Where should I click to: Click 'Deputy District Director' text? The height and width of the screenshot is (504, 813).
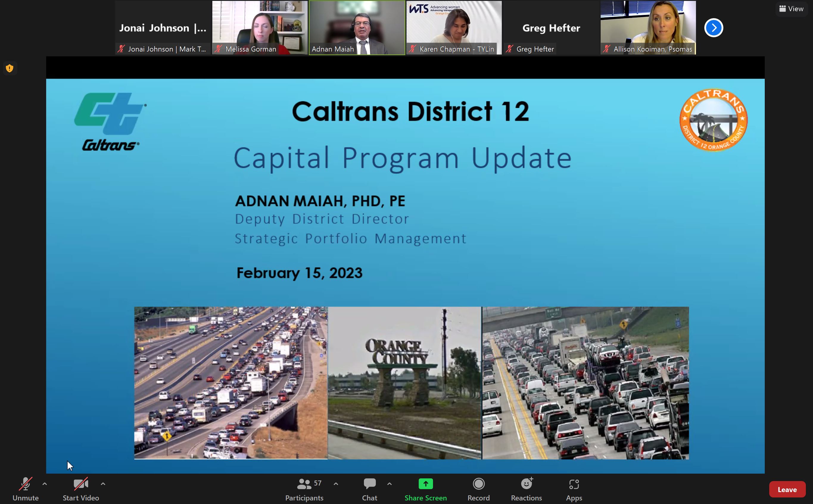point(322,219)
